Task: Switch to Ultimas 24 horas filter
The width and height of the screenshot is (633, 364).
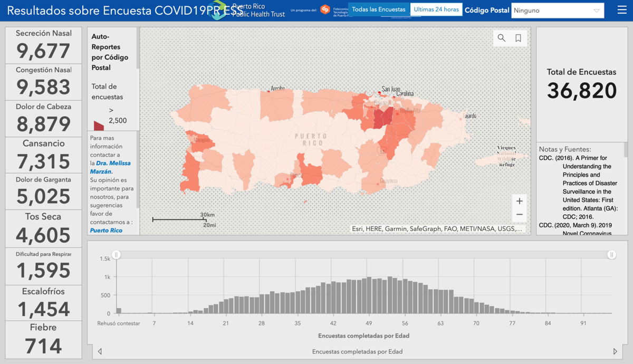Action: [x=436, y=9]
